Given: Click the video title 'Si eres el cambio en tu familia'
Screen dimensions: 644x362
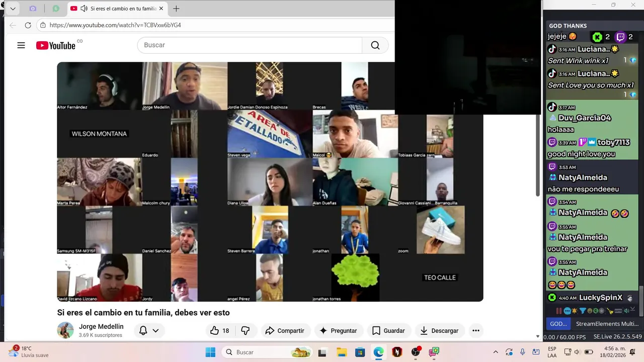Looking at the screenshot, I should point(143,313).
